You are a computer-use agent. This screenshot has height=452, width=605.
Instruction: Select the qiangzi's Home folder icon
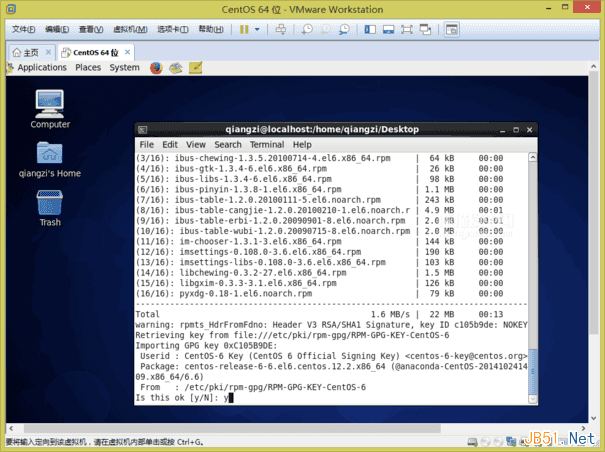(50, 159)
